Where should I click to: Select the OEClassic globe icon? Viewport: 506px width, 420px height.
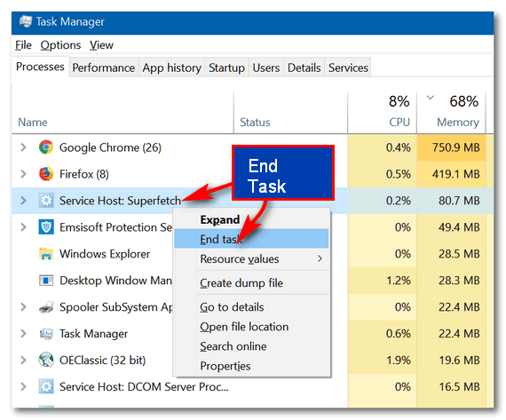click(x=46, y=360)
